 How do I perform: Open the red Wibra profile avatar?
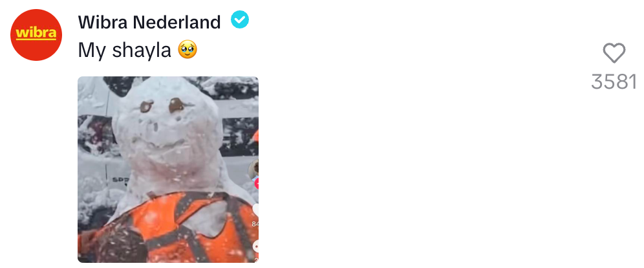36,35
